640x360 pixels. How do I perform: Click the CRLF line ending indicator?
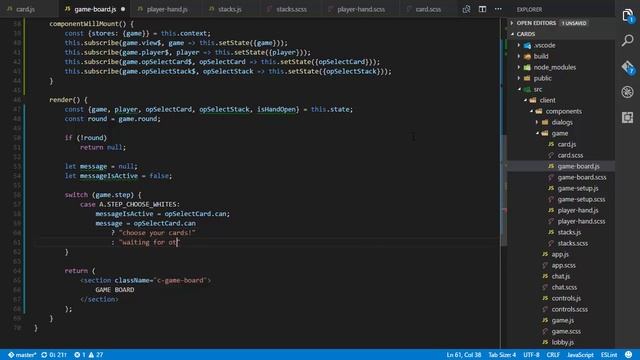(x=553, y=355)
